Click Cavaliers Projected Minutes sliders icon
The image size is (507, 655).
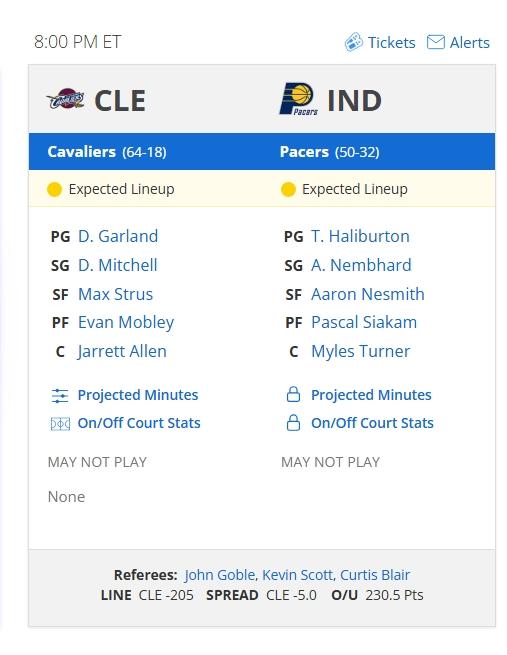click(60, 395)
